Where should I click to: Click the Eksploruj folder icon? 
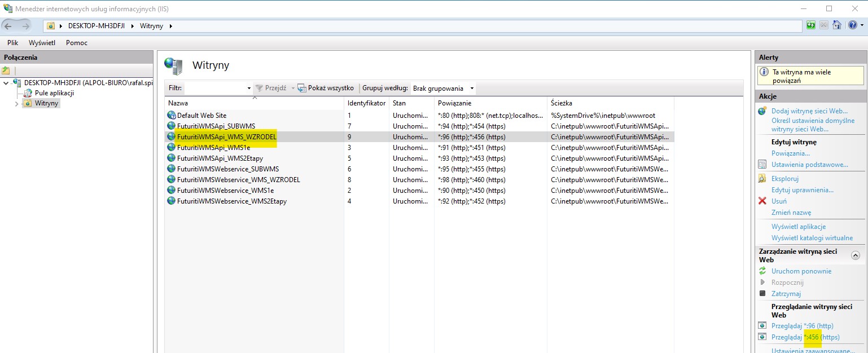(x=762, y=179)
